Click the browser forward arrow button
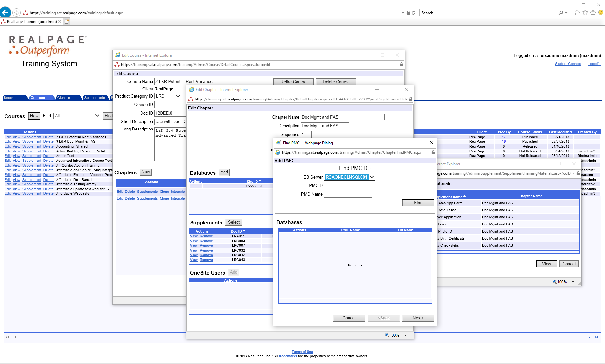 (x=16, y=13)
